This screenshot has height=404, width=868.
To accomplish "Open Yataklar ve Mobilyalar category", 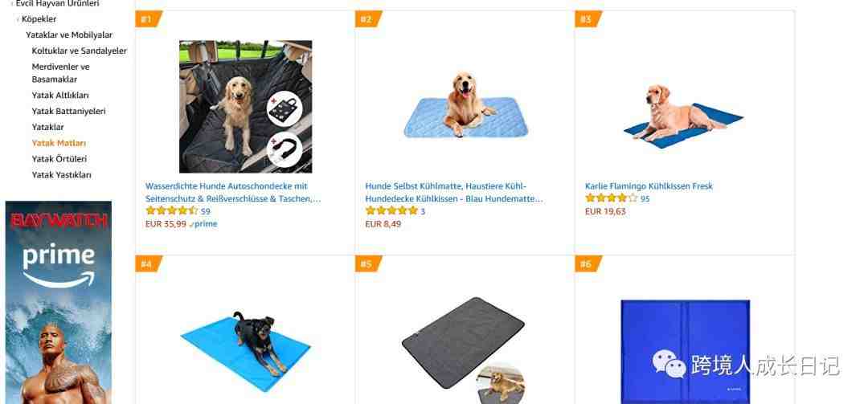I will pos(69,35).
